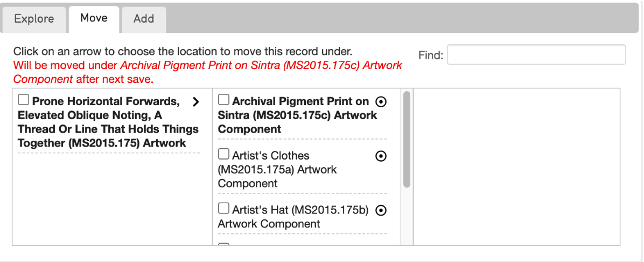Select Artist's Hat (MS2015.175b) entry
This screenshot has width=644, height=262.
coord(293,217)
